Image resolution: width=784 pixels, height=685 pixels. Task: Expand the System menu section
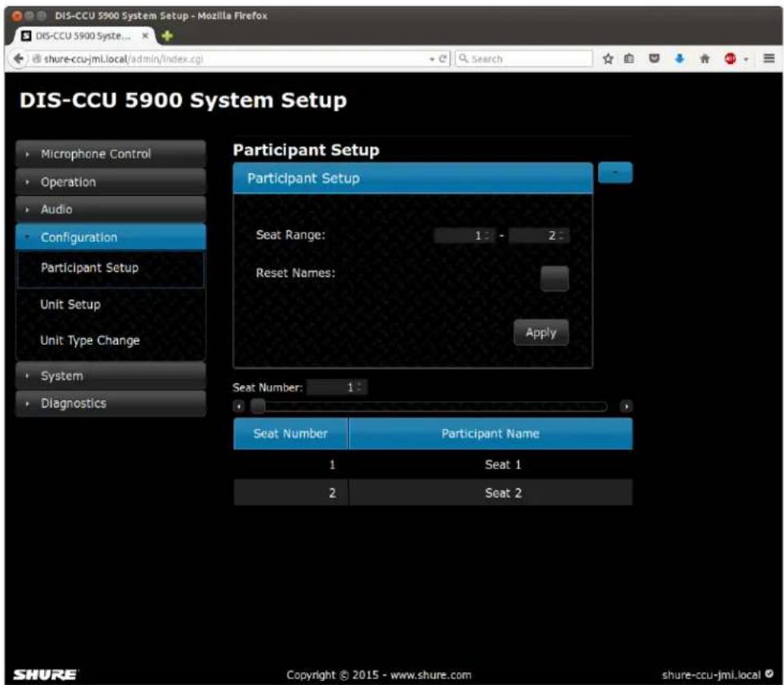111,375
